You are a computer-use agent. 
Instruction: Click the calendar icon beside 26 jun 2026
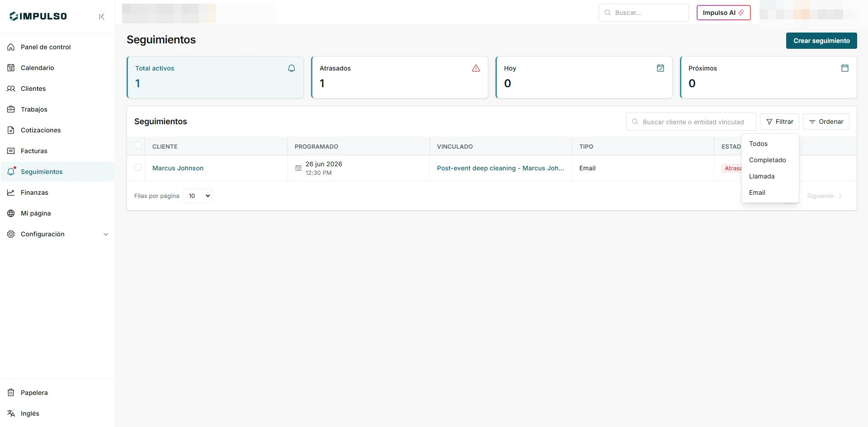298,168
